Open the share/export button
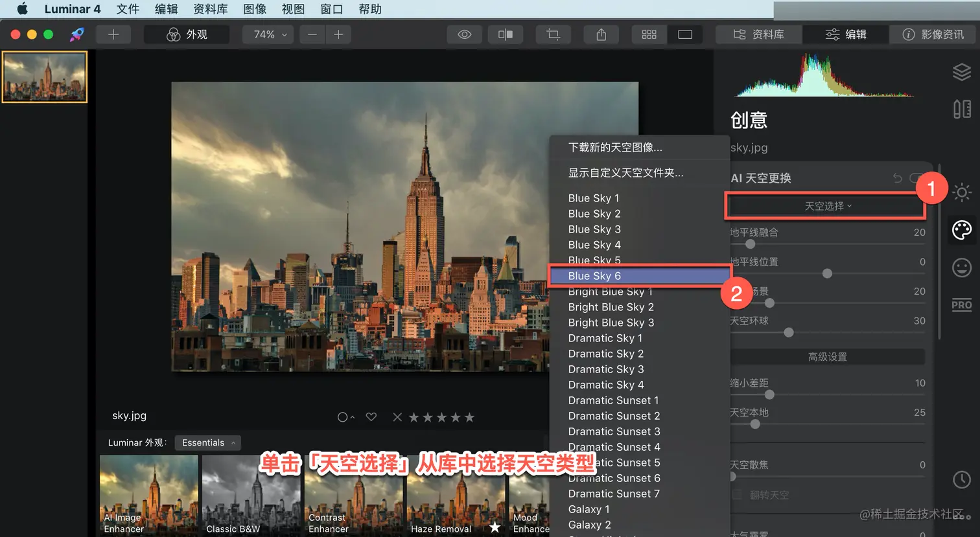 coord(601,34)
